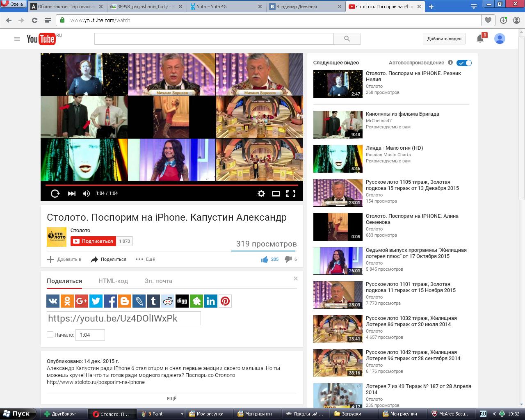525x420 pixels.
Task: Share via Tumblr icon
Action: tap(153, 301)
